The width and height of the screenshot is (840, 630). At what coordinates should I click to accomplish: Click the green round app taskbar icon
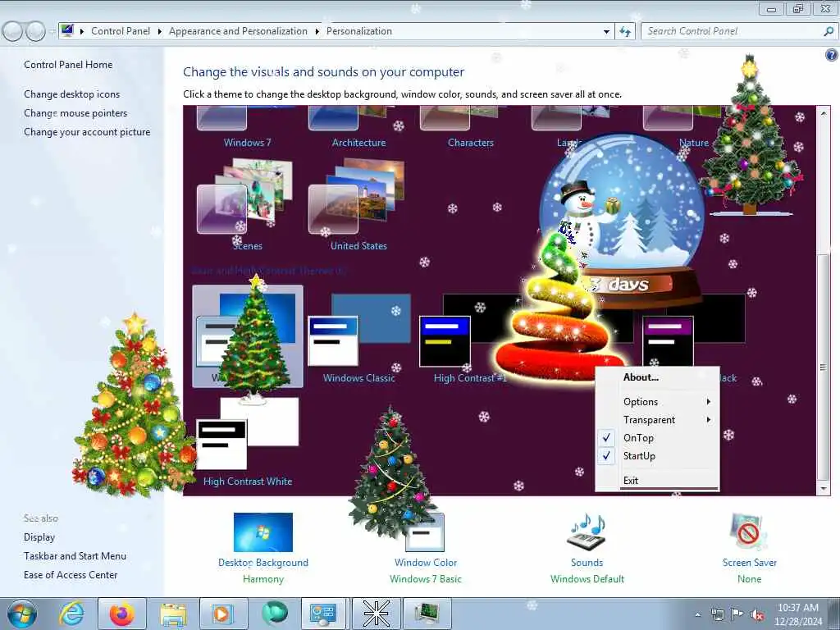[274, 614]
